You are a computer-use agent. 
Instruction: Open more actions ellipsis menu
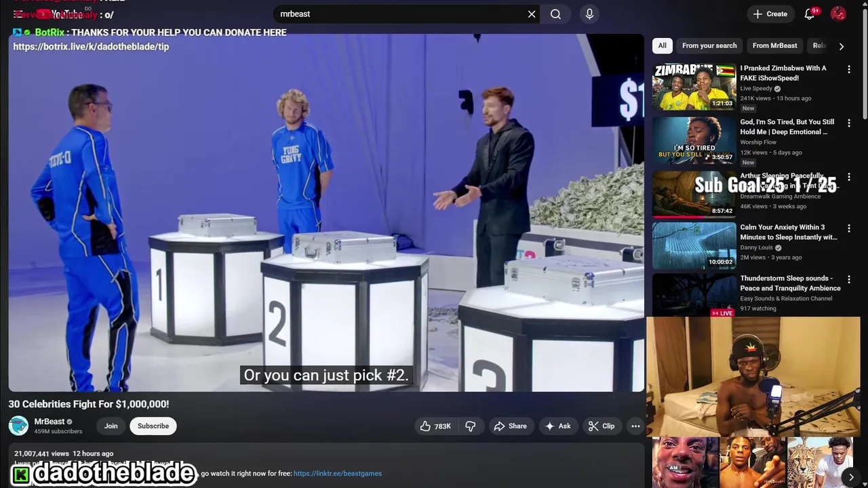pyautogui.click(x=635, y=426)
